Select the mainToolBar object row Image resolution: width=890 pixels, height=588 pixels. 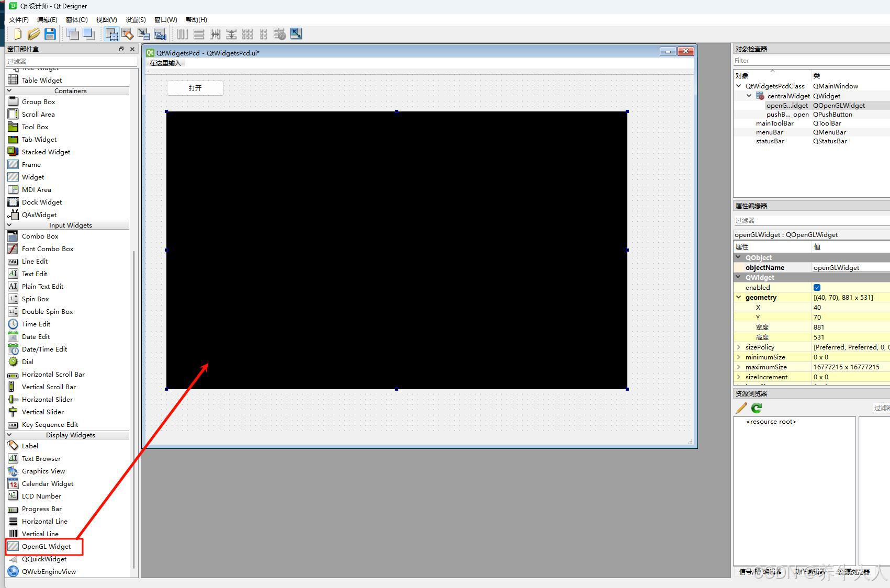click(811, 123)
